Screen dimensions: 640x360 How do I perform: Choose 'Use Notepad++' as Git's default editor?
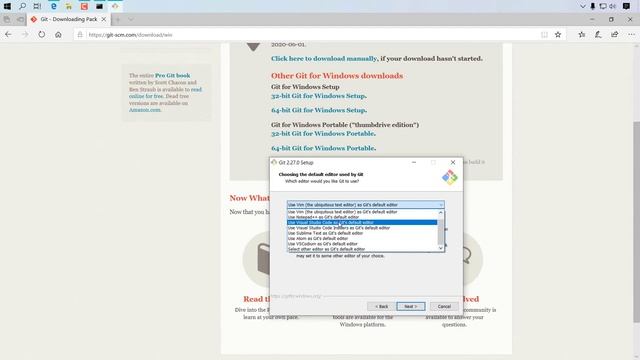tap(362, 218)
